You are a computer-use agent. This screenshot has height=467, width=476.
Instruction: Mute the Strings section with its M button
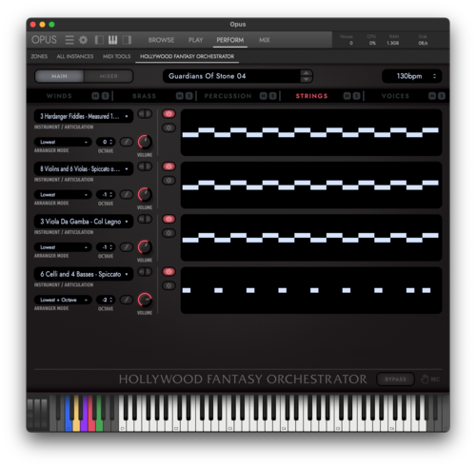pyautogui.click(x=347, y=96)
